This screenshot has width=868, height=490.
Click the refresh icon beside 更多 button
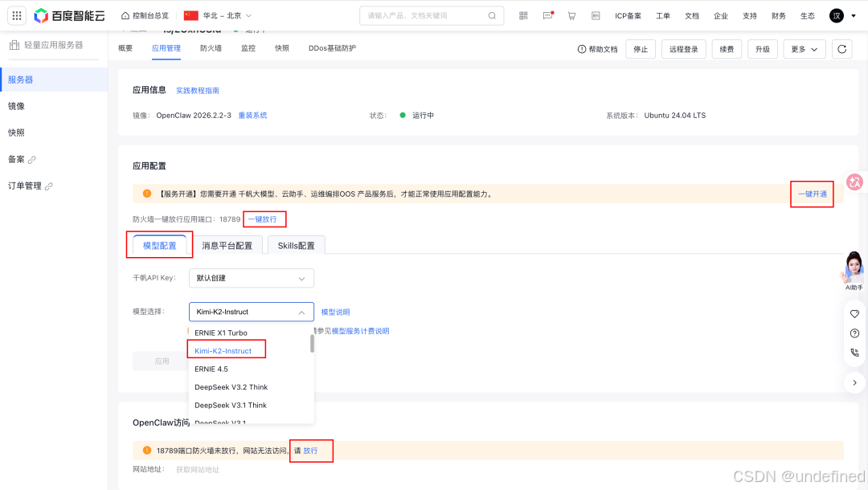pos(841,49)
